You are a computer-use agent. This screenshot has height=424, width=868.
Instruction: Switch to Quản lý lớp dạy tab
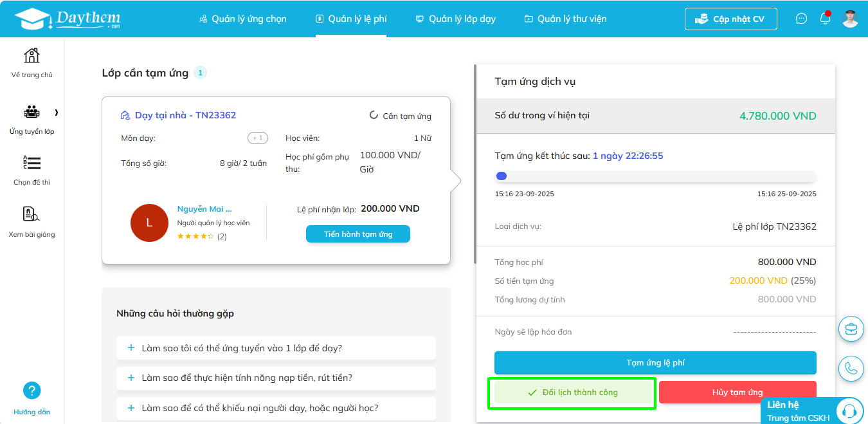pyautogui.click(x=456, y=19)
